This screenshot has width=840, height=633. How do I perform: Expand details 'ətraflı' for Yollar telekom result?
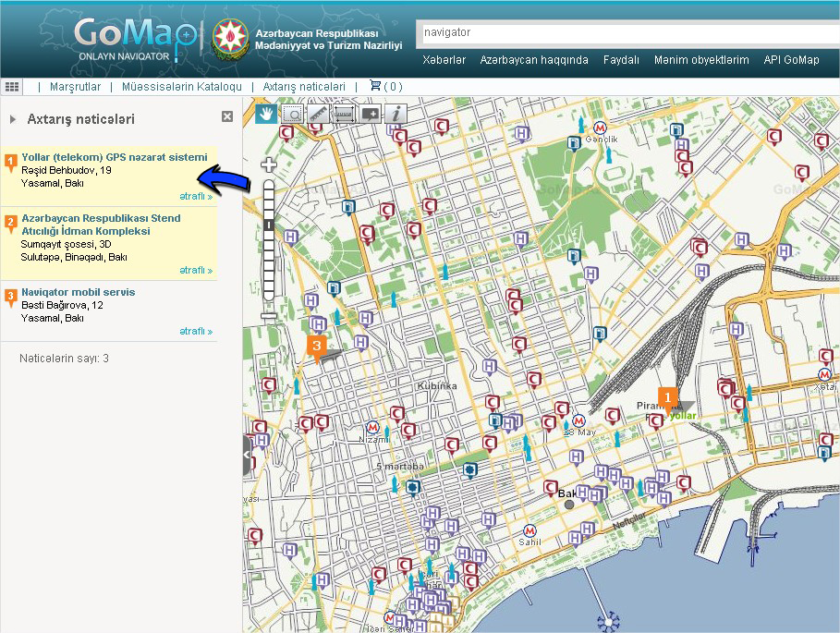(196, 196)
